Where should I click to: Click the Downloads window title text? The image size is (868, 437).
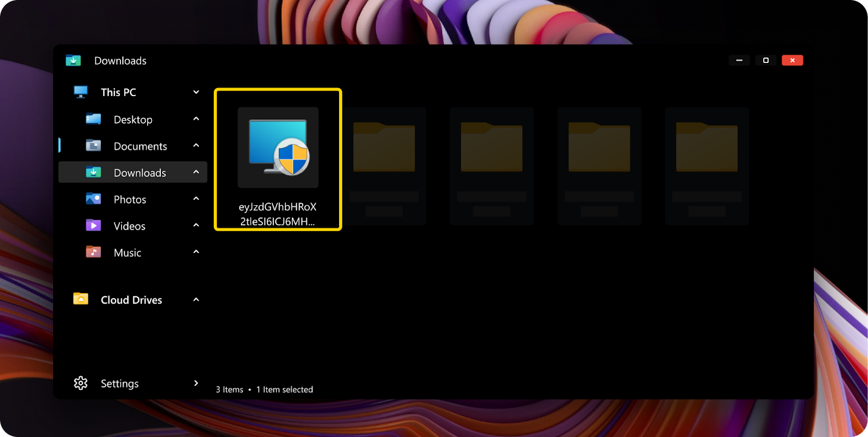coord(120,61)
